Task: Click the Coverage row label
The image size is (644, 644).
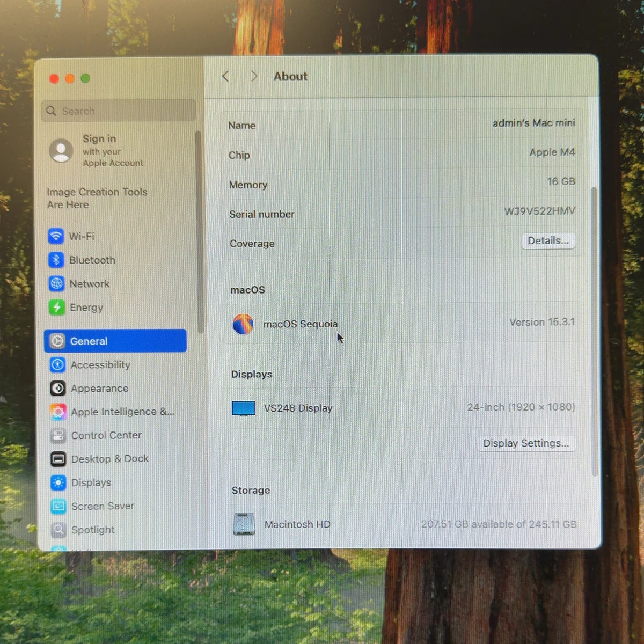Action: 252,243
